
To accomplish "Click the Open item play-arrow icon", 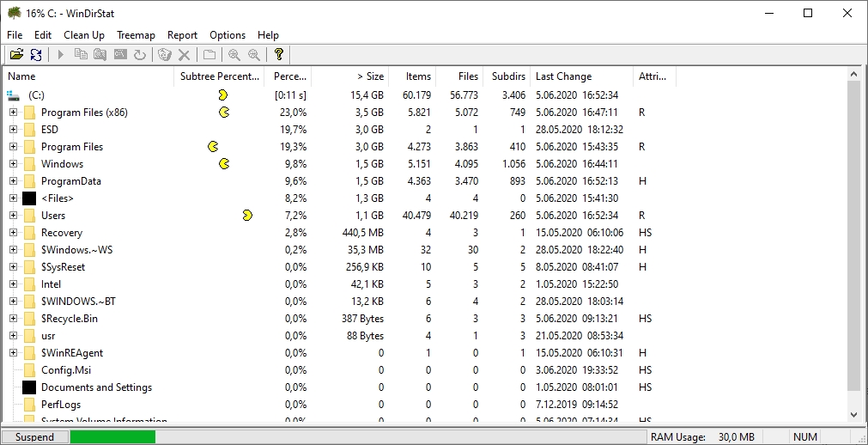I will coord(62,54).
